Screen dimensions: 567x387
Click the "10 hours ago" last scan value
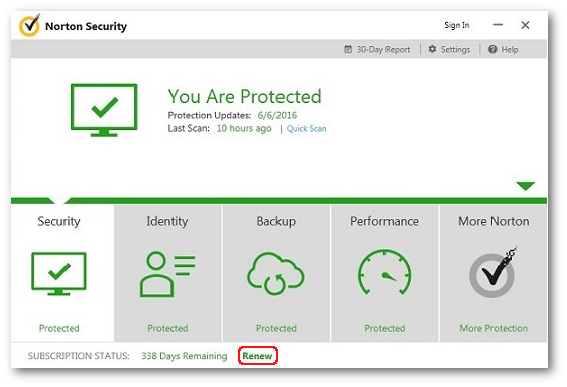(244, 128)
